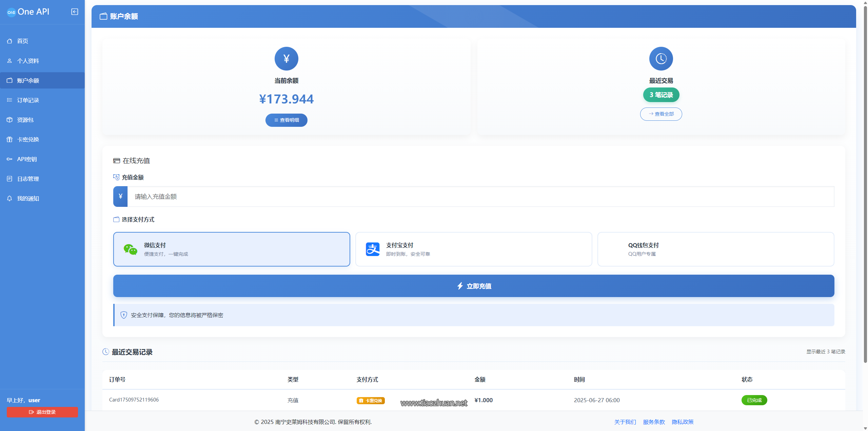Click the wallet icon in the 账户余额 header
The height and width of the screenshot is (431, 868).
103,16
